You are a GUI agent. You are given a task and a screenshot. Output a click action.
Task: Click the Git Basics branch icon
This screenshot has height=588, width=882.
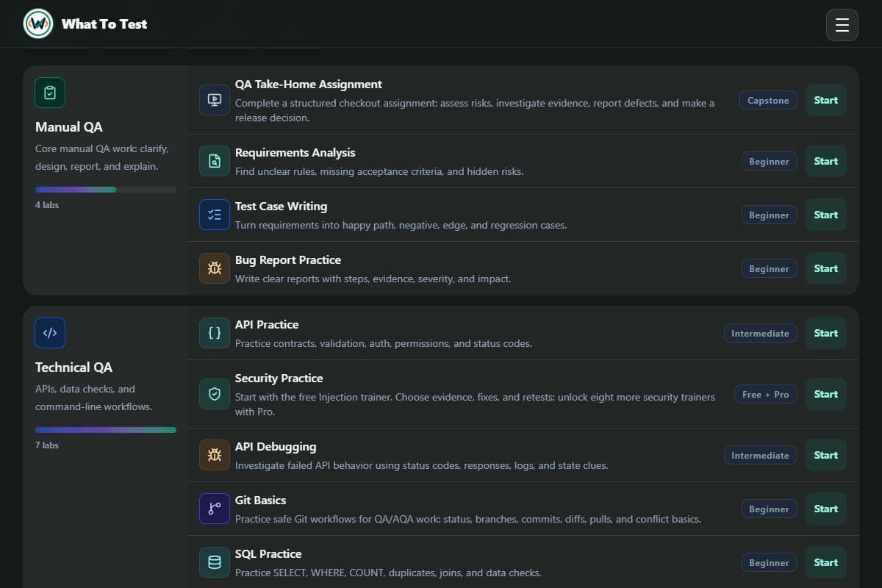point(215,509)
